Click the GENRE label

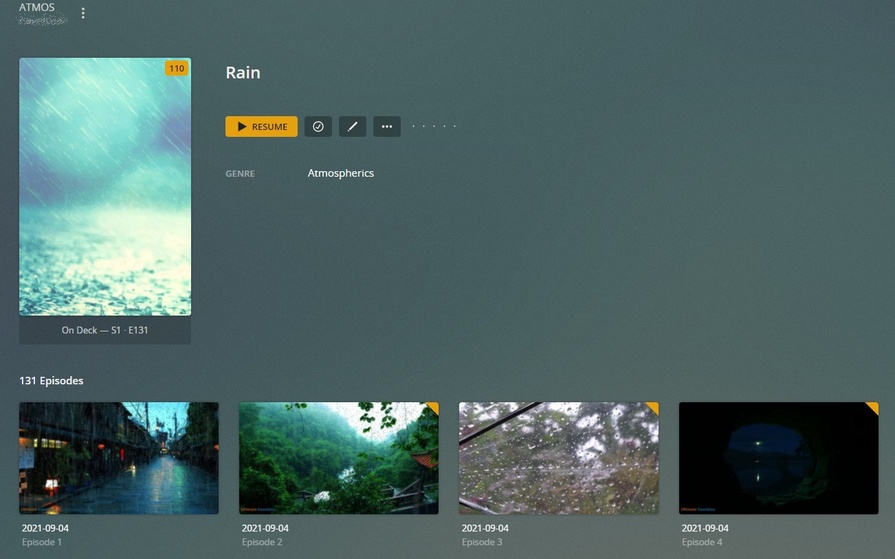point(240,174)
